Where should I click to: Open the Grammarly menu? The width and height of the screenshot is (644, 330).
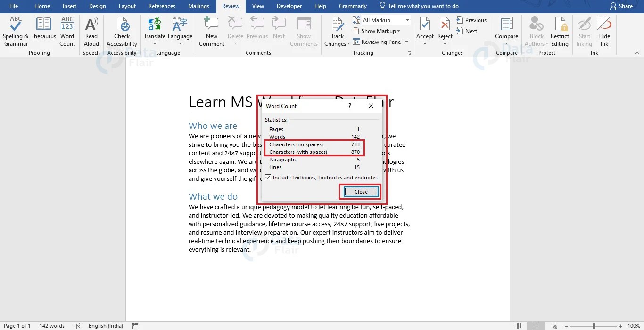coord(353,6)
